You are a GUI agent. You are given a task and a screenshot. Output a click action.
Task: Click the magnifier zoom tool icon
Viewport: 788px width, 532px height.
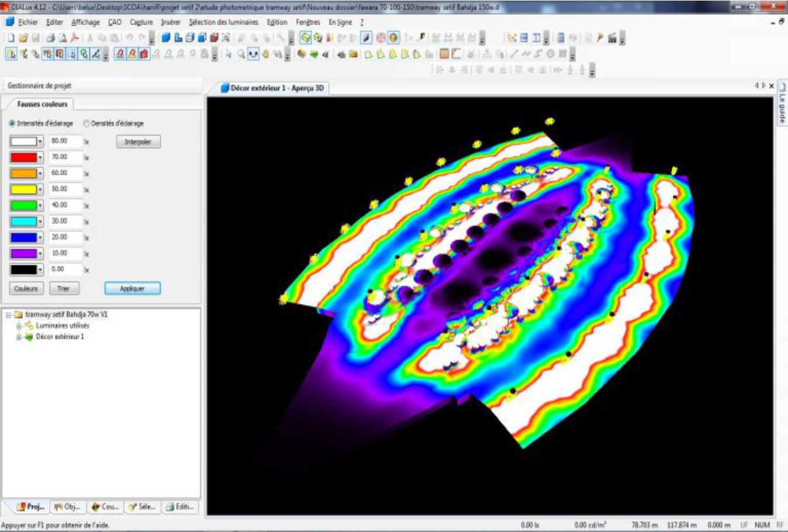tap(241, 54)
